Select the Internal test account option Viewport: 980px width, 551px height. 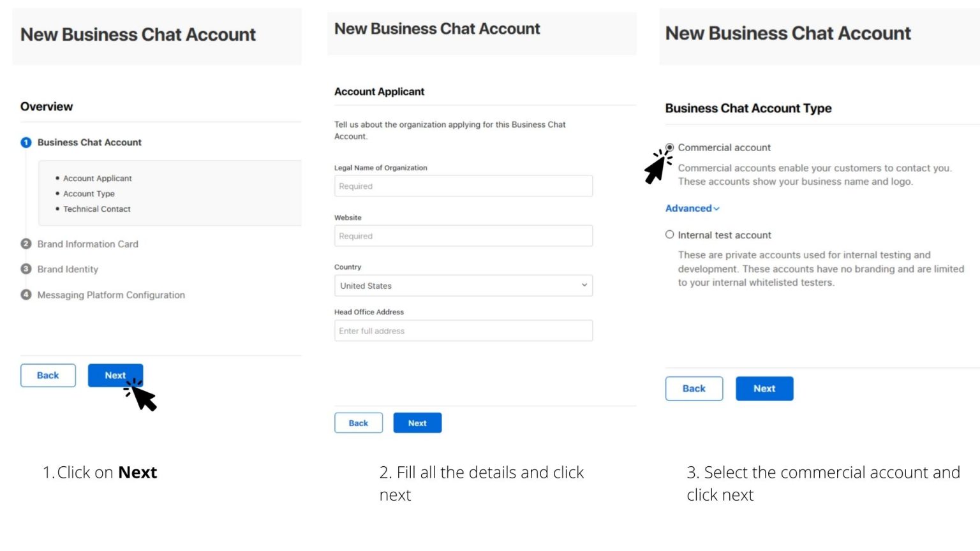point(669,235)
